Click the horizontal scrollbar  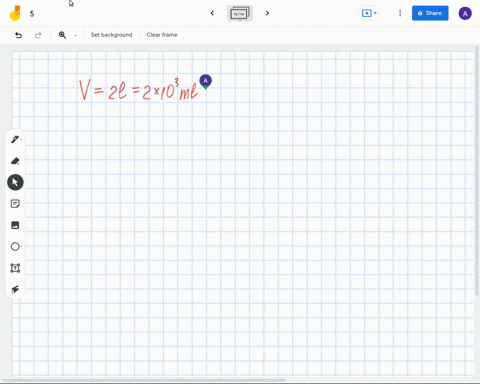(144, 380)
